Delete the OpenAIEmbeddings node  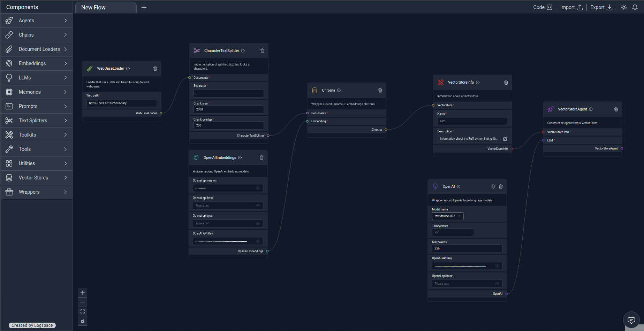click(262, 158)
